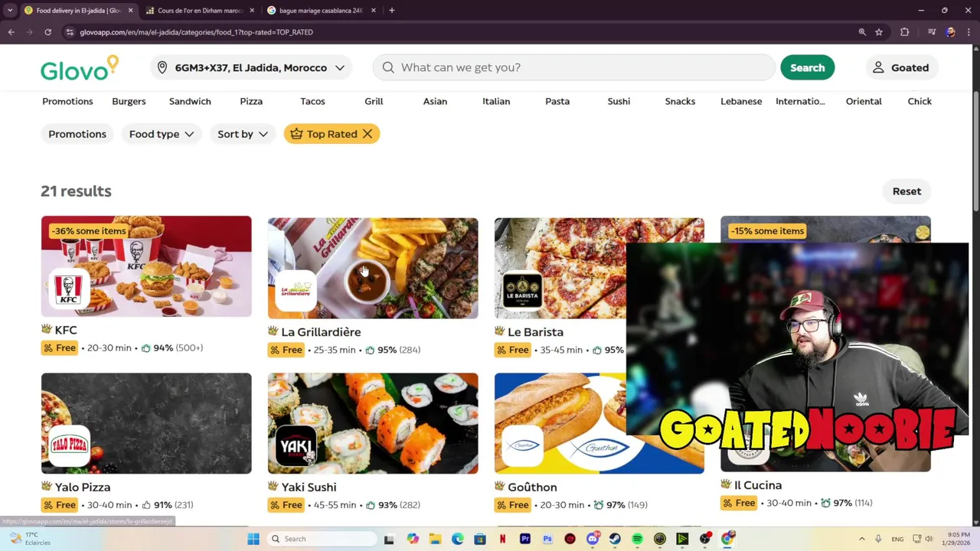Select the Sushi category
Viewport: 980px width, 551px height.
(619, 101)
